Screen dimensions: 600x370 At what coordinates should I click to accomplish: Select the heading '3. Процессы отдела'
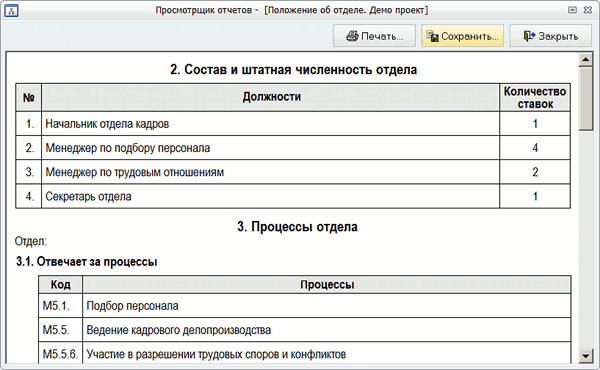click(x=297, y=227)
